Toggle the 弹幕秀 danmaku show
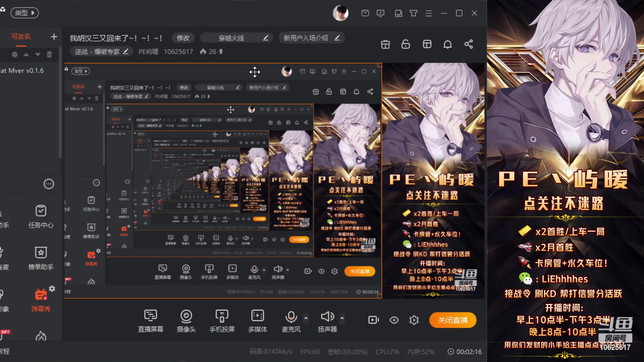Viewport: 644px width, 362px height. (x=41, y=300)
